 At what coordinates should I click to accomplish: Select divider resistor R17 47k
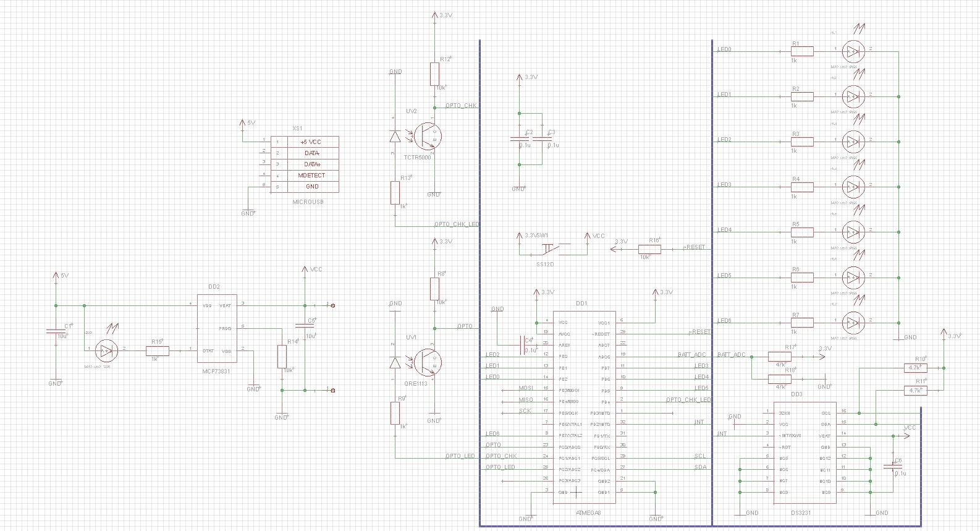click(780, 356)
